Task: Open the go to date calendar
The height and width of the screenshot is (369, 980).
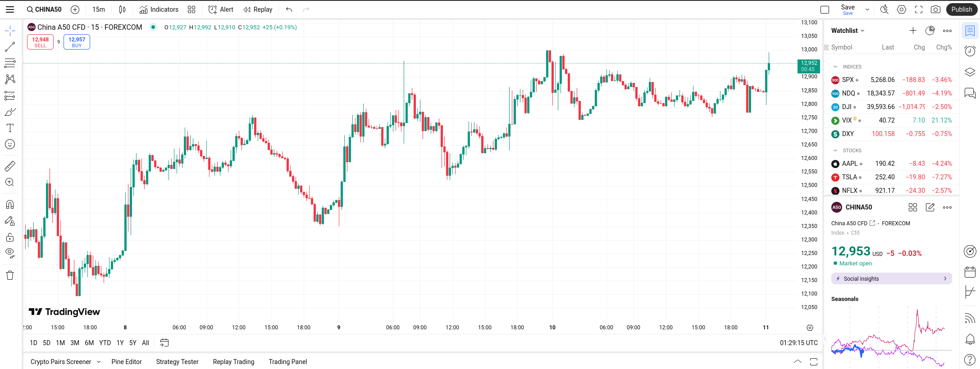Action: coord(164,343)
